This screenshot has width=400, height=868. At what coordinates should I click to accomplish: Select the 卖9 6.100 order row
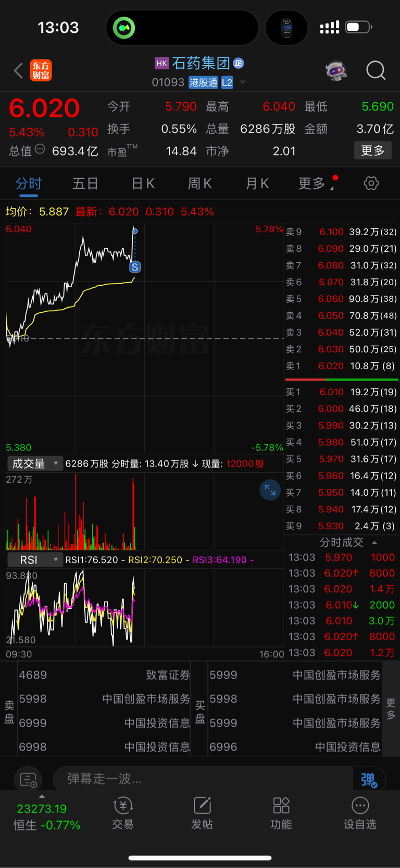click(x=342, y=232)
